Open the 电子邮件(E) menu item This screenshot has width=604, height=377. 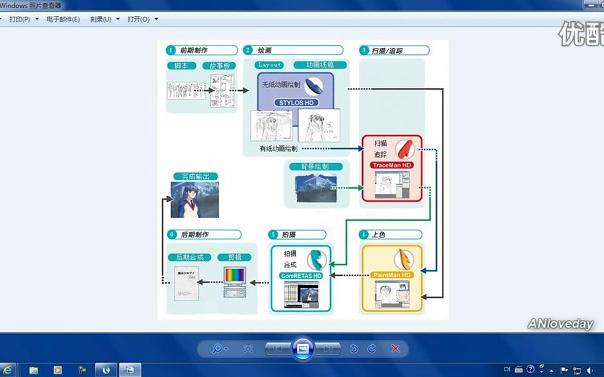[x=63, y=19]
